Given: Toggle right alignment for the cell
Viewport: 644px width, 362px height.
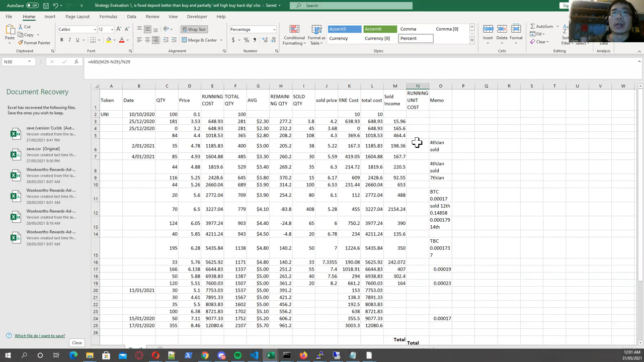Looking at the screenshot, I should click(x=155, y=40).
